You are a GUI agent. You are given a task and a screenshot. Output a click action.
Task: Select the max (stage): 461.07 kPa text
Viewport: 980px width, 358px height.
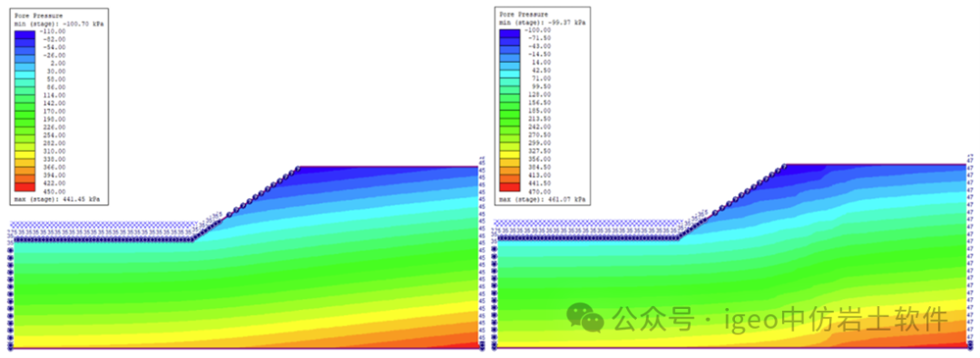click(x=544, y=198)
